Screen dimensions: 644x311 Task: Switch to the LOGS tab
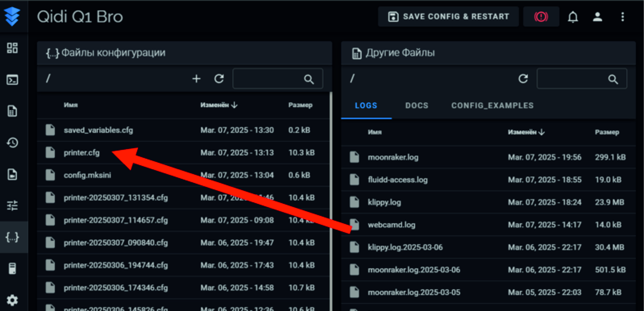pyautogui.click(x=366, y=106)
